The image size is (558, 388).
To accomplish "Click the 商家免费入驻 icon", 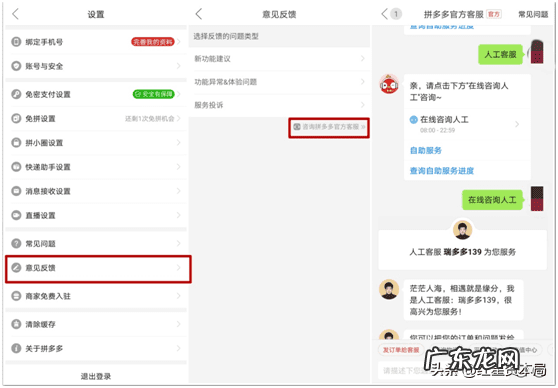I will pos(16,296).
